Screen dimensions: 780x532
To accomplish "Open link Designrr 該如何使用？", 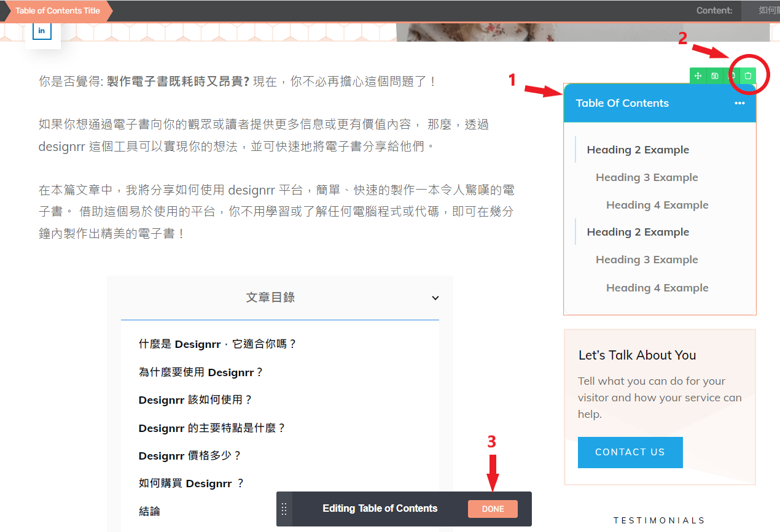I will [195, 400].
